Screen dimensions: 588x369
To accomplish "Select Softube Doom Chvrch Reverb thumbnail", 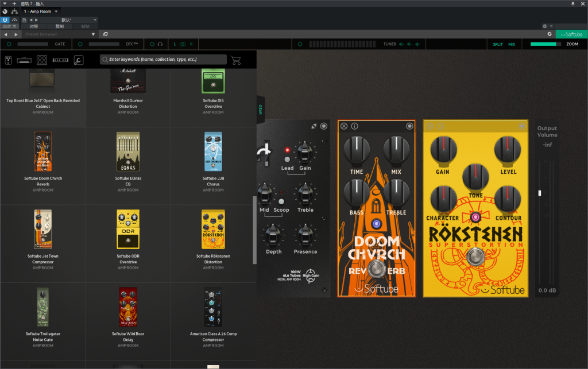I will click(x=42, y=152).
